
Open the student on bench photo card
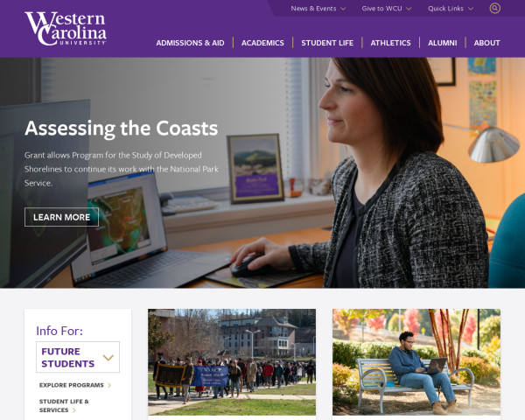416,362
